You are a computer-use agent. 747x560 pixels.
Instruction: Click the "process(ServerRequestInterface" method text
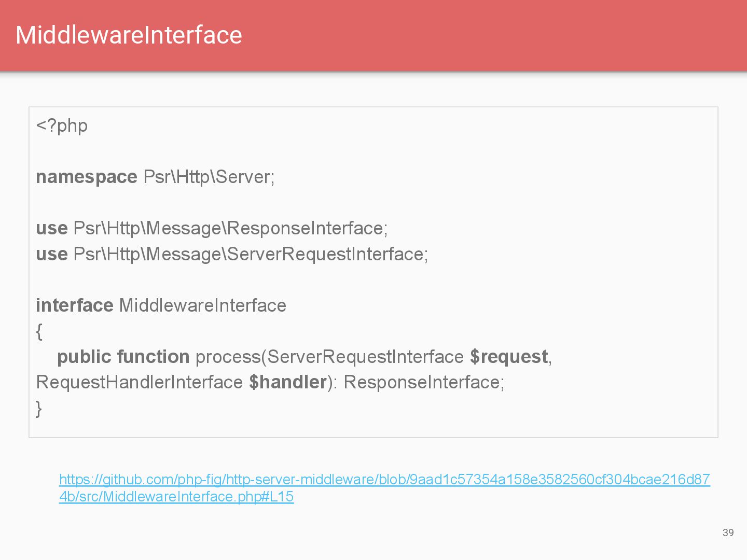click(x=329, y=357)
